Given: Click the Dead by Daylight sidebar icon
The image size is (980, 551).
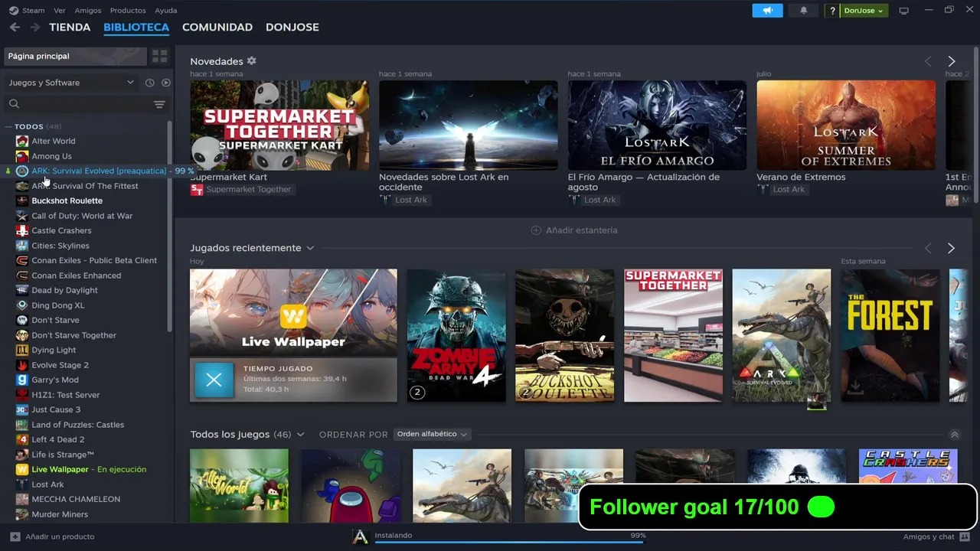Looking at the screenshot, I should click(x=22, y=290).
